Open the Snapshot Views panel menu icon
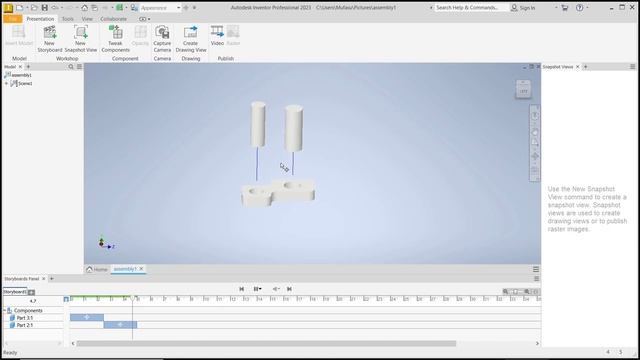The width and height of the screenshot is (640, 360). (632, 67)
